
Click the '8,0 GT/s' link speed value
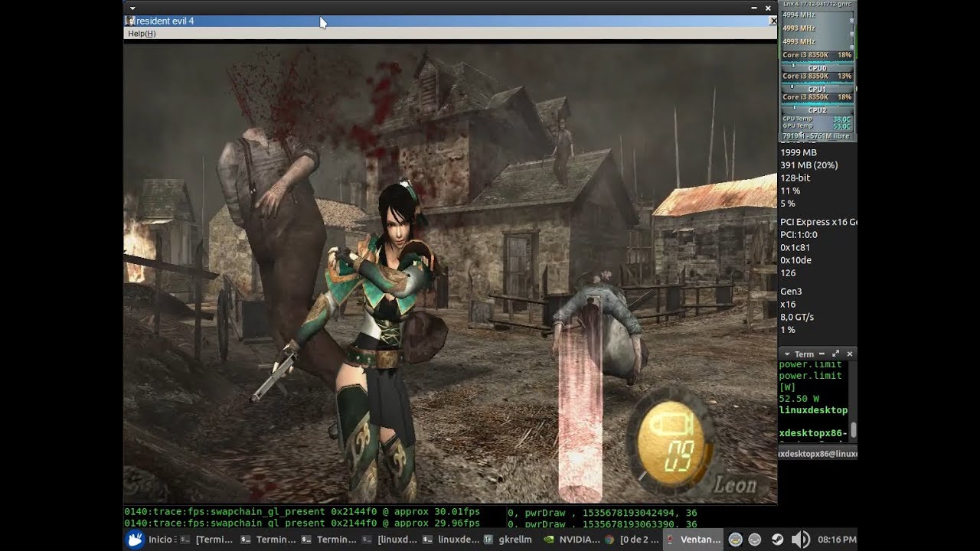797,317
